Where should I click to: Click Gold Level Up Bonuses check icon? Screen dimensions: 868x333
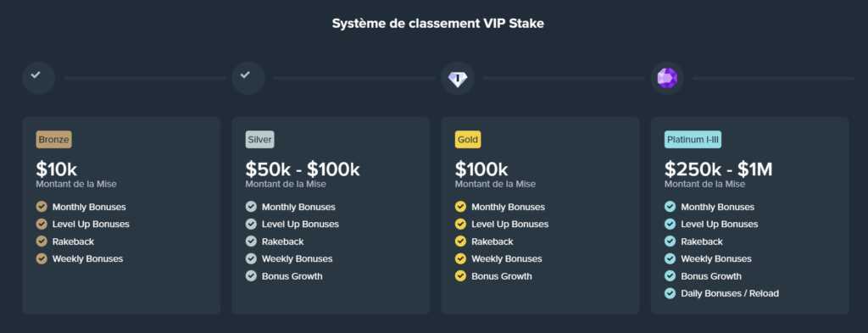pyautogui.click(x=460, y=224)
